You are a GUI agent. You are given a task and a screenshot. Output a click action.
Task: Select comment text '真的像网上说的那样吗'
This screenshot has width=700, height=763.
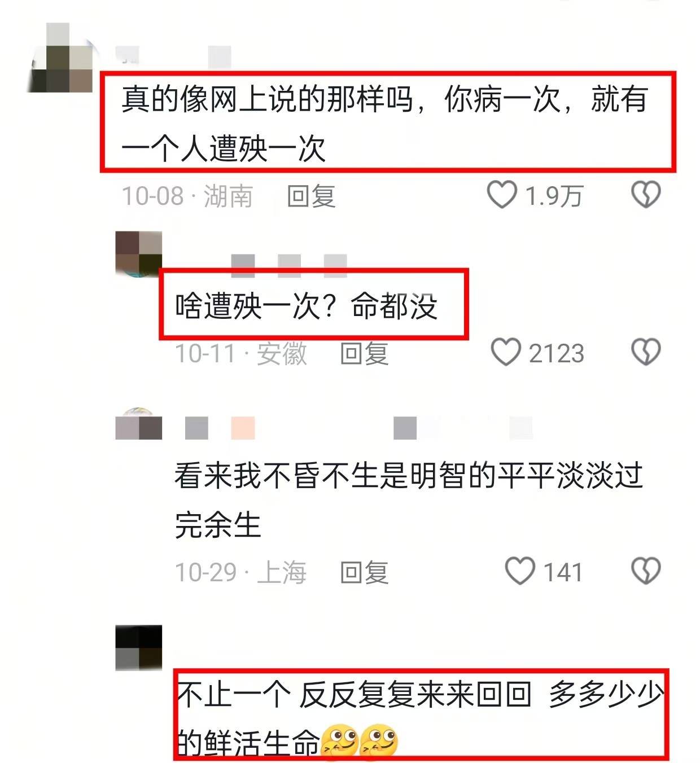(x=267, y=99)
